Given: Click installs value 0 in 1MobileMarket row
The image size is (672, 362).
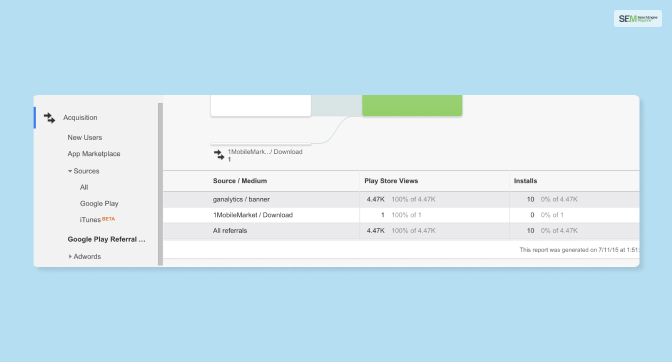Looking at the screenshot, I should tap(532, 215).
